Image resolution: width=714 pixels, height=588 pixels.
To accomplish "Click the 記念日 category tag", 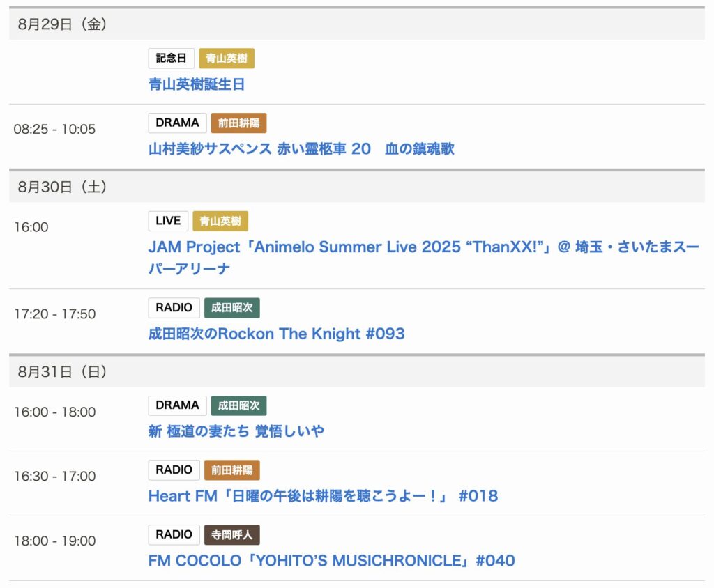I will (x=171, y=59).
